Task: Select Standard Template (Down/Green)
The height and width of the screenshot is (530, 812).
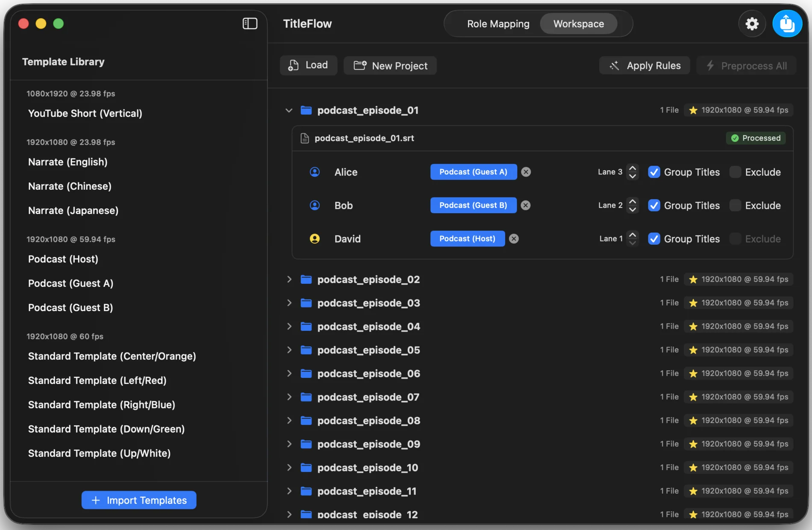Action: [106, 429]
